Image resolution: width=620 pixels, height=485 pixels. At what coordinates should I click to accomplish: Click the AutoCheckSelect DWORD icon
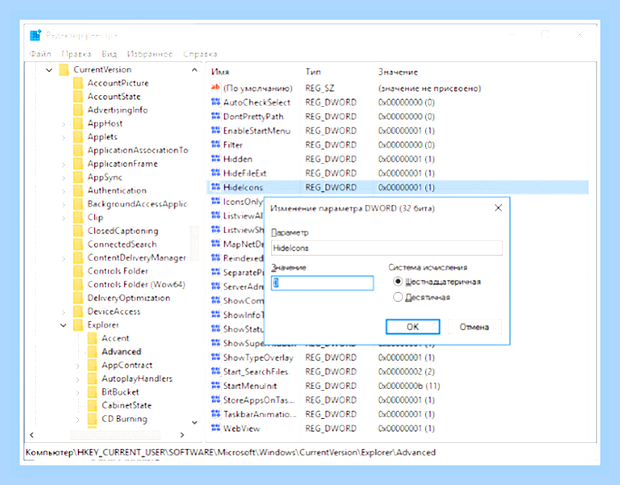click(x=215, y=102)
